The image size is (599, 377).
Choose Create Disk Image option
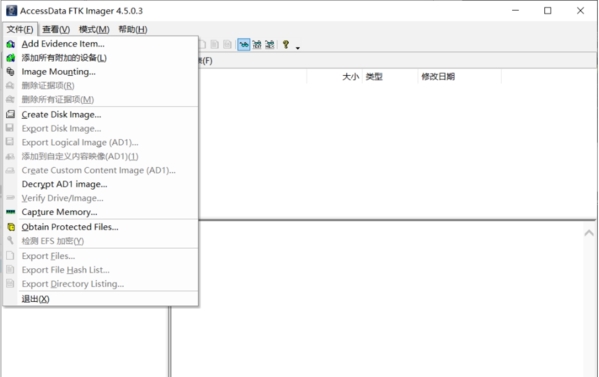pyautogui.click(x=100, y=115)
